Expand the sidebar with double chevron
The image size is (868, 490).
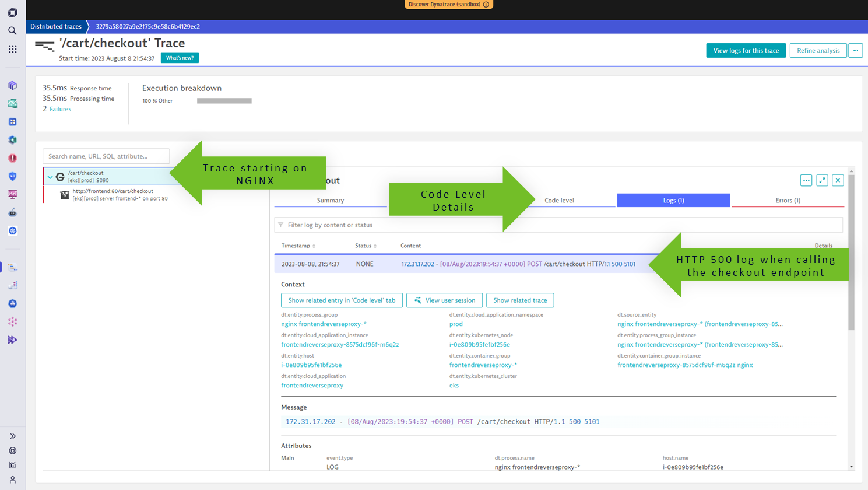click(x=12, y=436)
